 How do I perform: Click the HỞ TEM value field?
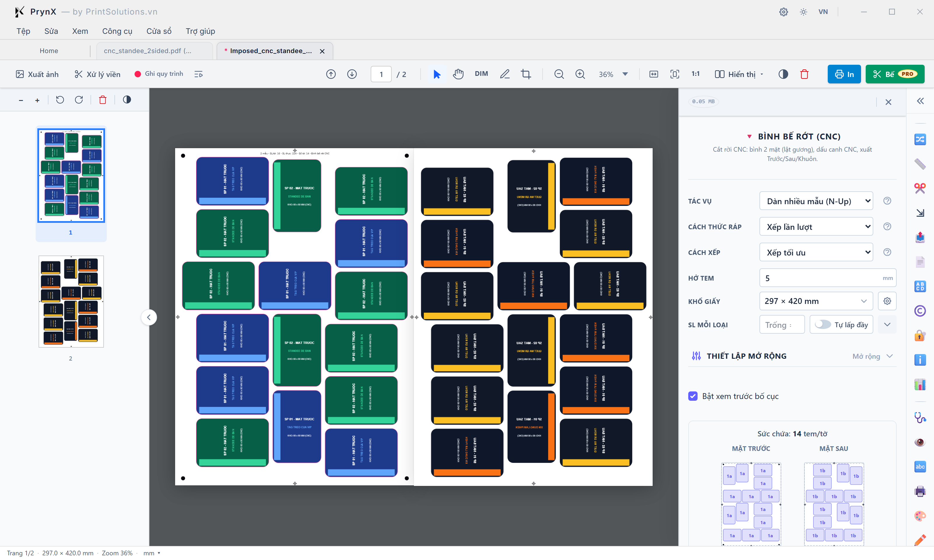827,278
